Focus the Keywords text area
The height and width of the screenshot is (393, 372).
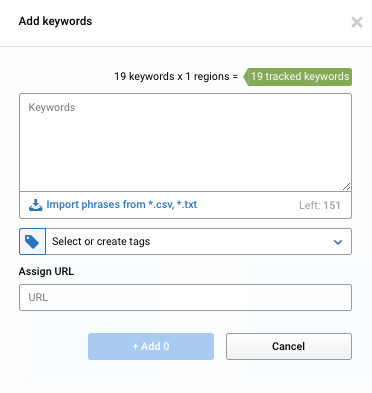pos(185,142)
